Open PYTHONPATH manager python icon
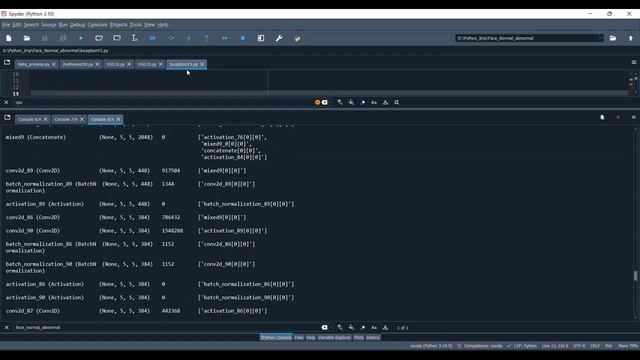The width and height of the screenshot is (640, 360). click(x=297, y=38)
